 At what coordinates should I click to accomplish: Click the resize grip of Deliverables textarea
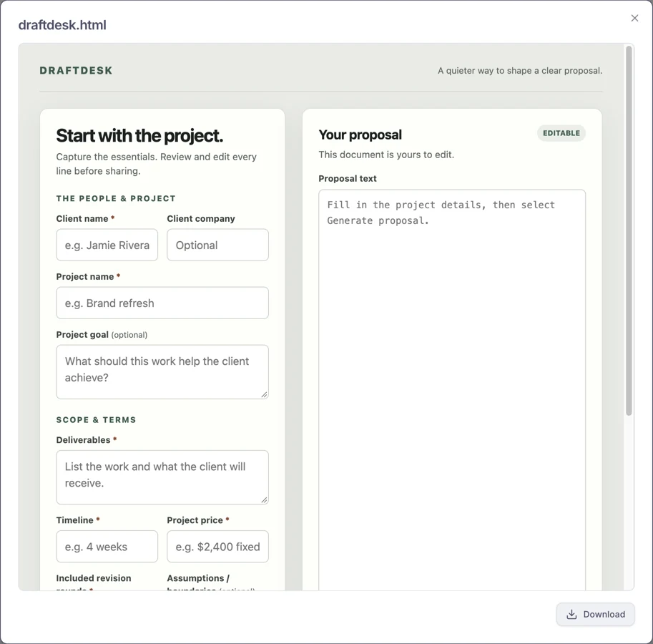coord(265,500)
